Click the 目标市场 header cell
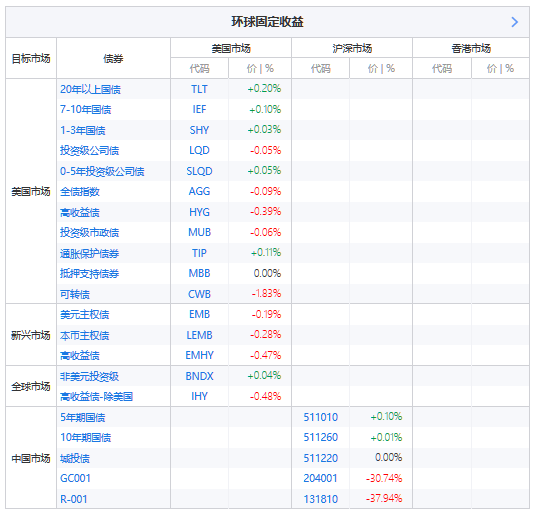535x514 pixels. pyautogui.click(x=31, y=58)
